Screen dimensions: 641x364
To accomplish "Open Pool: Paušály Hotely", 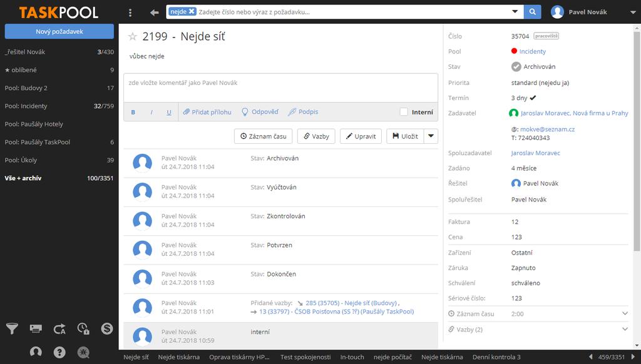I will (59, 124).
